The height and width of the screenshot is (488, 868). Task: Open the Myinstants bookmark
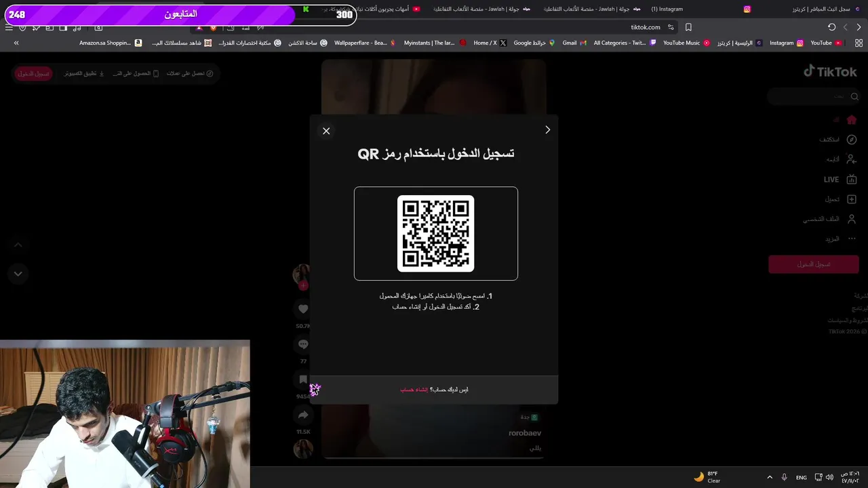[435, 43]
